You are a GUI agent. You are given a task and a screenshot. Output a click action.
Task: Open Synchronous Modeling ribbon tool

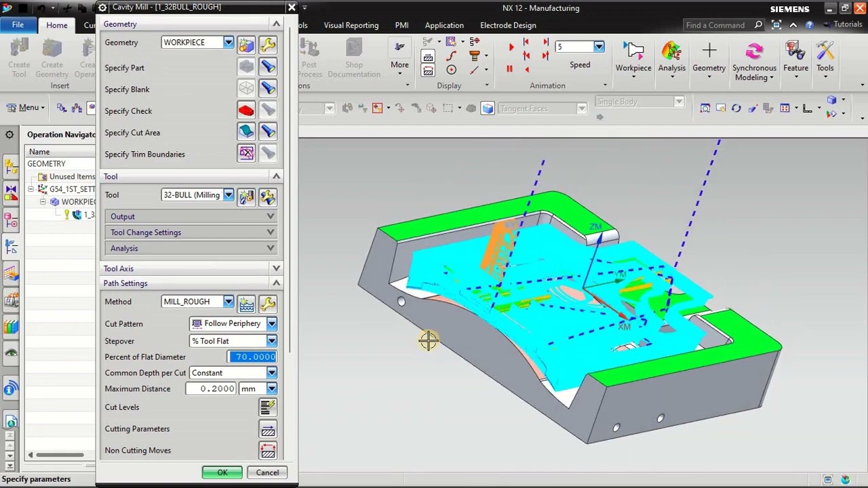click(x=754, y=61)
